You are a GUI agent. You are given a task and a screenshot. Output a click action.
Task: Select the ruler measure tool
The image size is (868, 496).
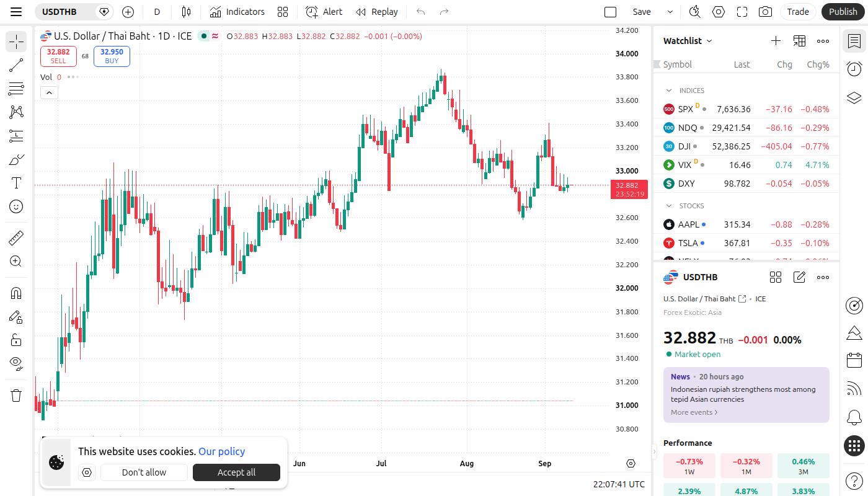pyautogui.click(x=16, y=237)
